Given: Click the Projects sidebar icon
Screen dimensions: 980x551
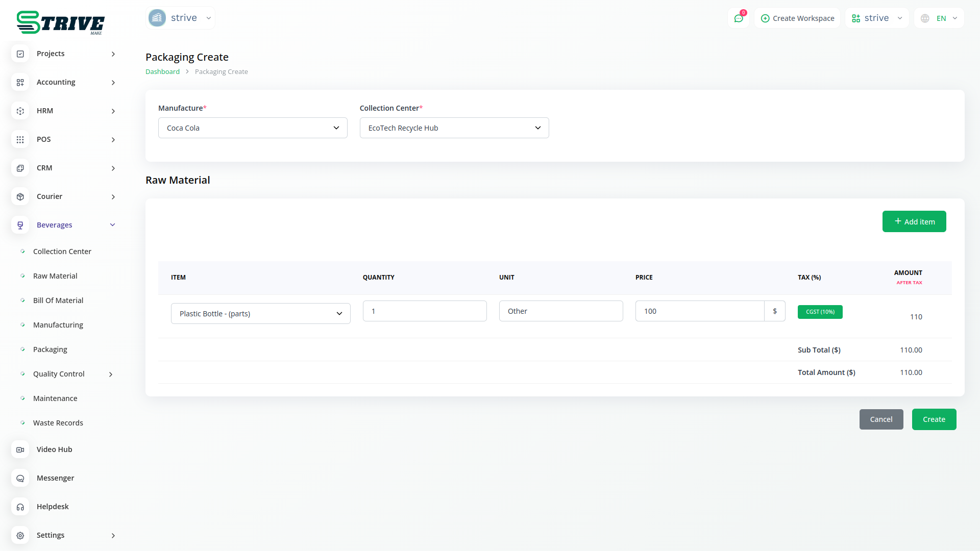Looking at the screenshot, I should click(20, 54).
